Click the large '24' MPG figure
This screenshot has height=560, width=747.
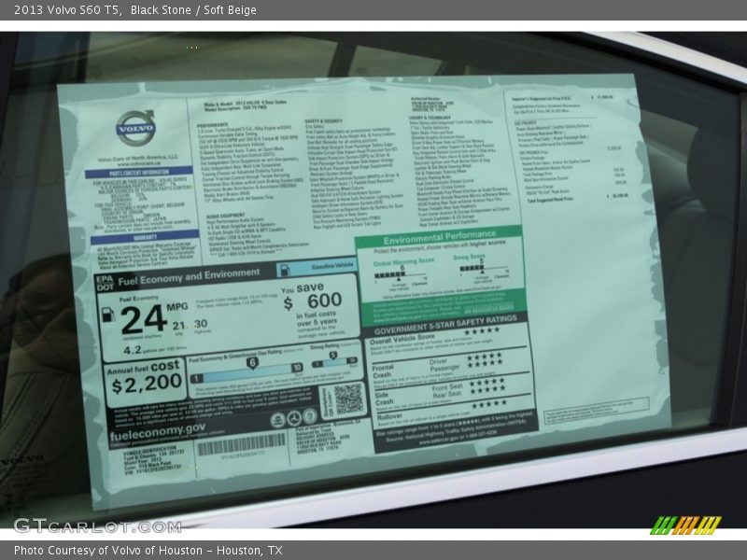(x=144, y=319)
